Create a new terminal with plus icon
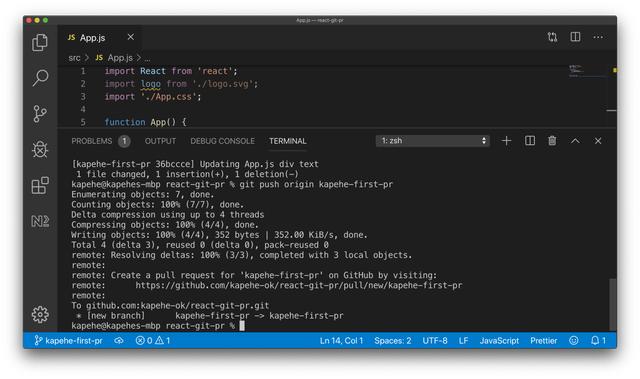 click(x=506, y=141)
